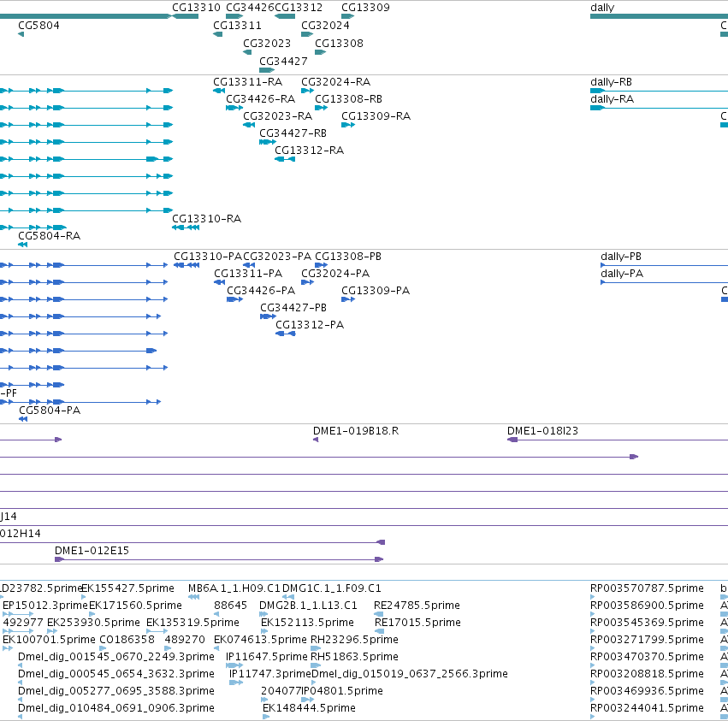728x721 pixels.
Task: Select transcript CG13312-RA label
Action: (309, 151)
